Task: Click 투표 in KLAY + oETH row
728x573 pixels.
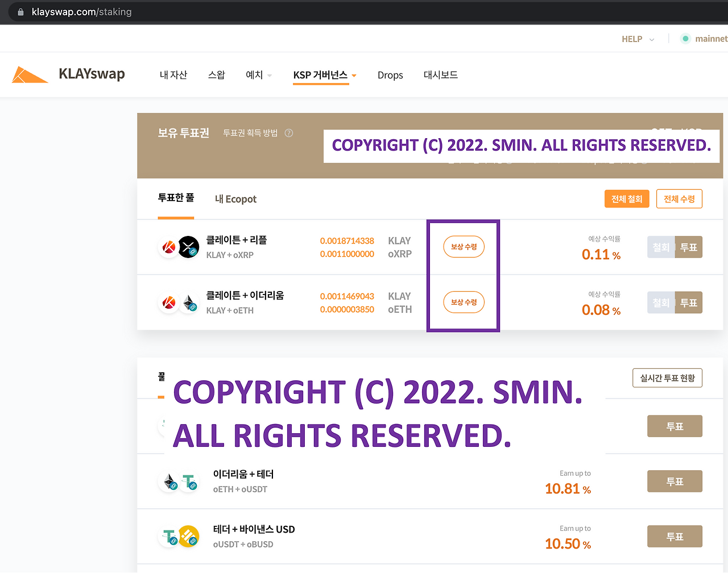Action: [x=689, y=302]
